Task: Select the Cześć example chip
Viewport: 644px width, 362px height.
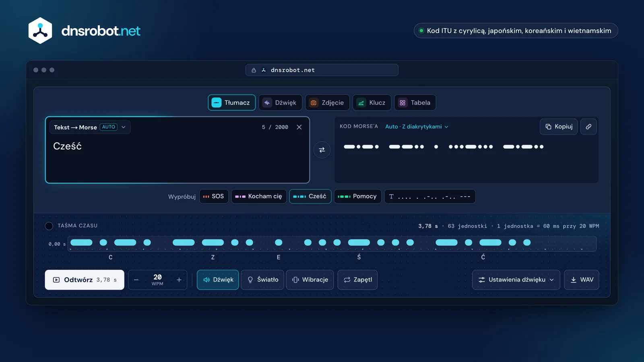Action: (x=310, y=196)
